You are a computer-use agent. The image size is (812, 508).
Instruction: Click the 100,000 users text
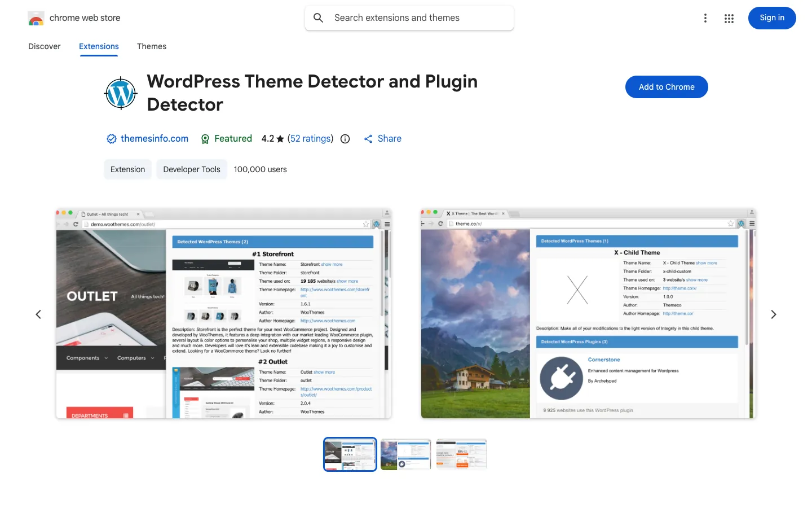coord(261,169)
